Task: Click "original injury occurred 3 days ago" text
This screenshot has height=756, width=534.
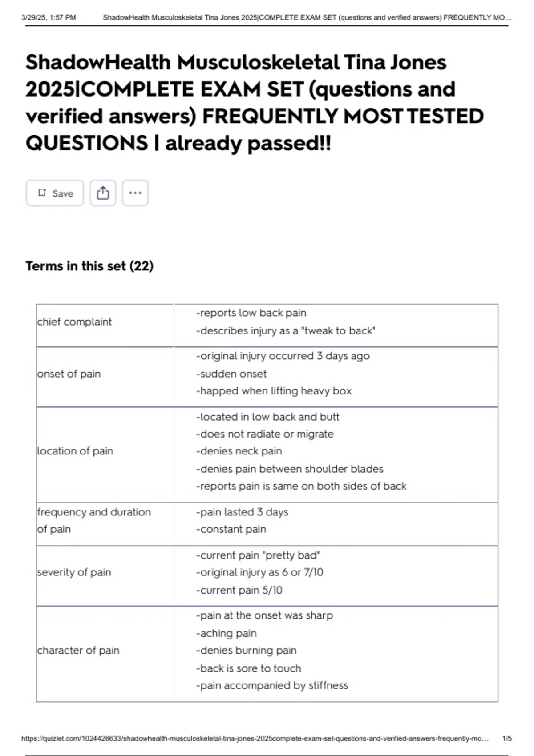Action: click(x=283, y=356)
